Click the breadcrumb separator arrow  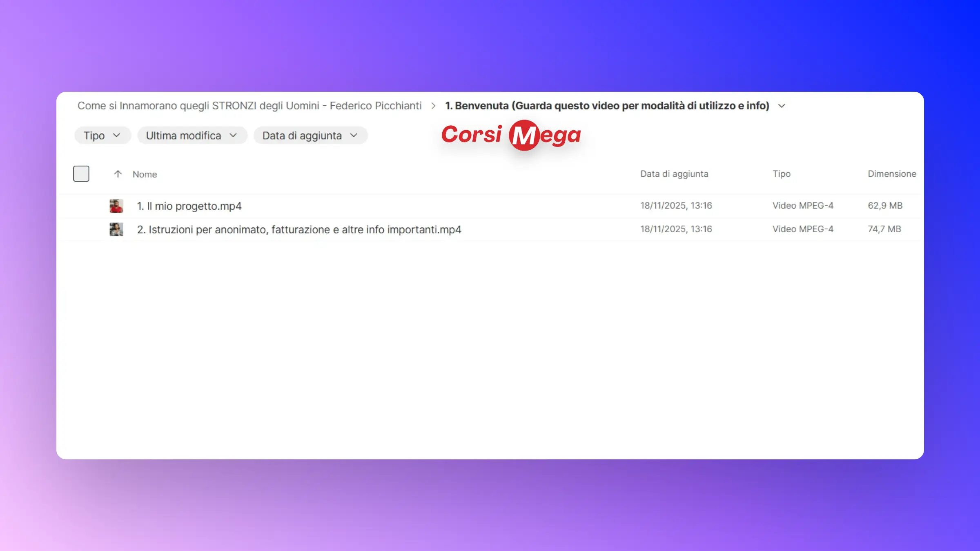(x=433, y=106)
